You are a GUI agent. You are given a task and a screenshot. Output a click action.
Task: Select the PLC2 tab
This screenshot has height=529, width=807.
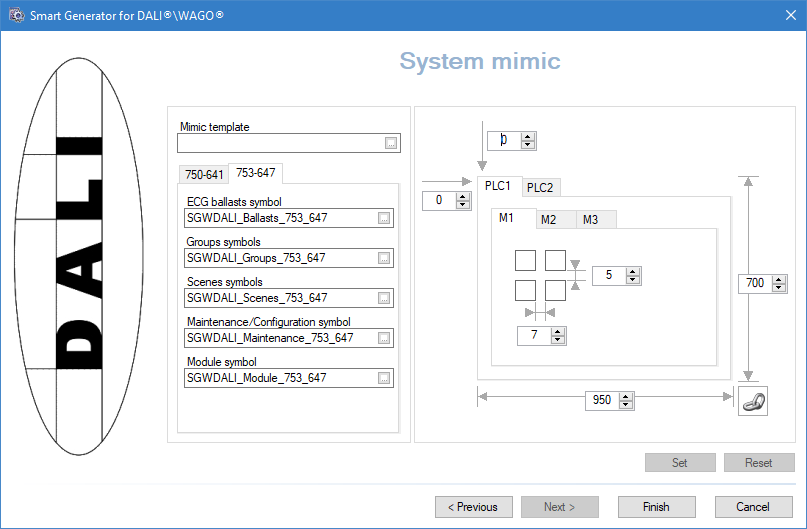pos(540,187)
